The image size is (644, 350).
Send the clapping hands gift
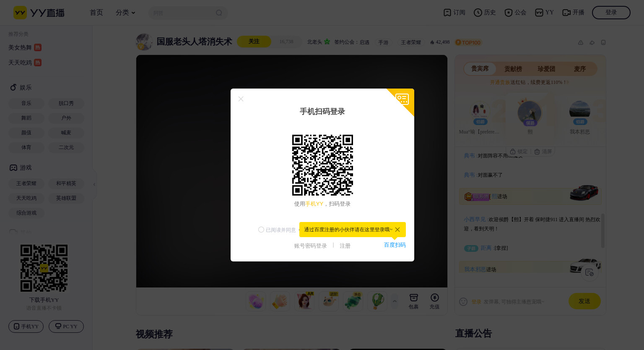(x=280, y=301)
